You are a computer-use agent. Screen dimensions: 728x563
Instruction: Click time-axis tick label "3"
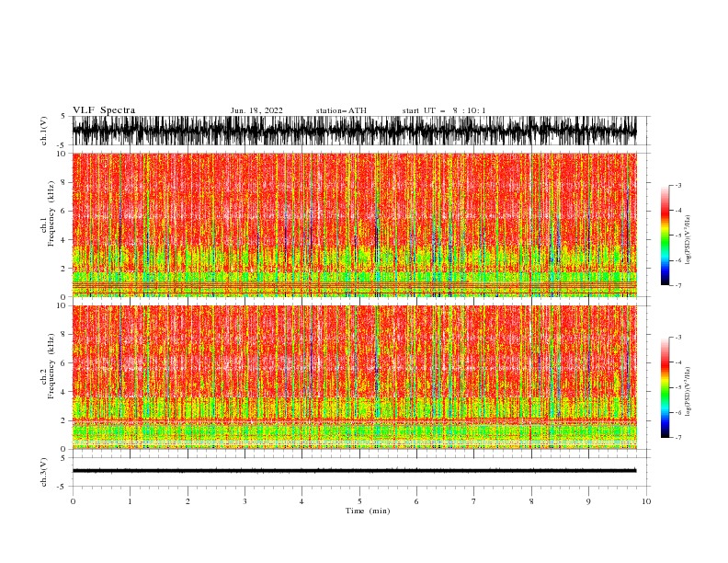(245, 501)
